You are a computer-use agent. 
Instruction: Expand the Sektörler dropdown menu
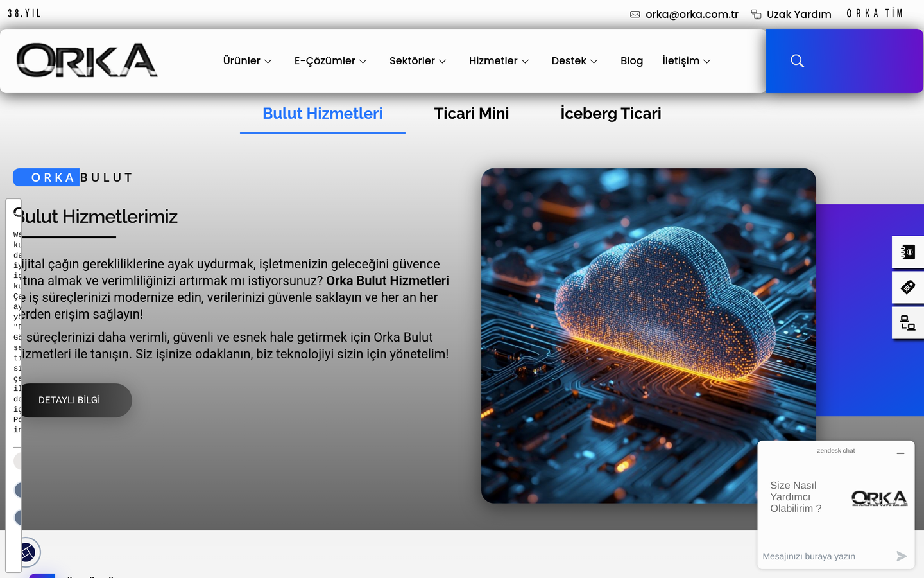[x=418, y=61]
